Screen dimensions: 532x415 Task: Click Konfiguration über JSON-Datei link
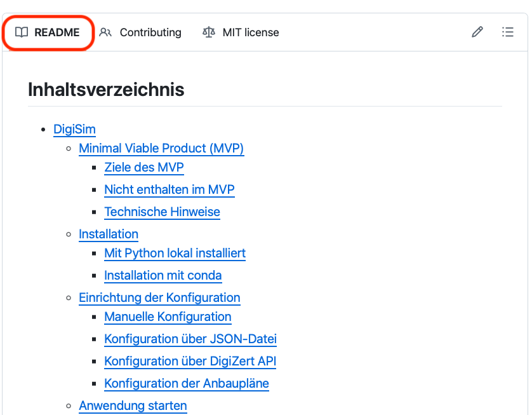190,339
